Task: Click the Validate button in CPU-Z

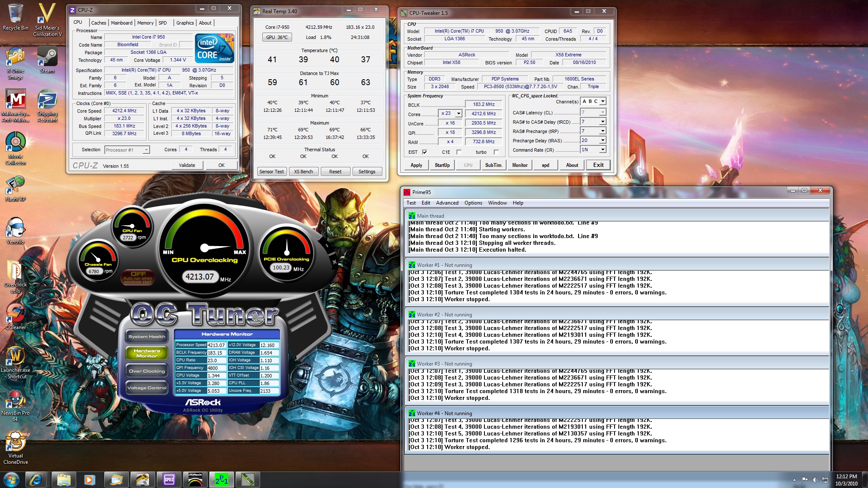Action: [187, 165]
